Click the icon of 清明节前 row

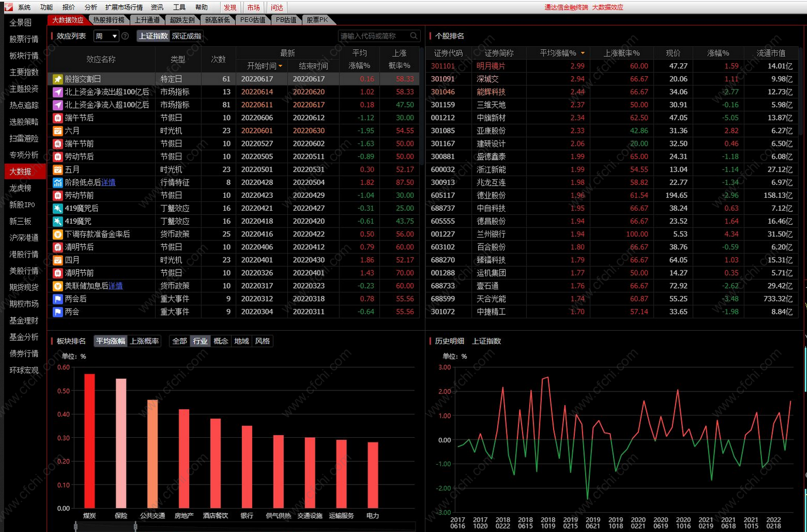pos(57,273)
